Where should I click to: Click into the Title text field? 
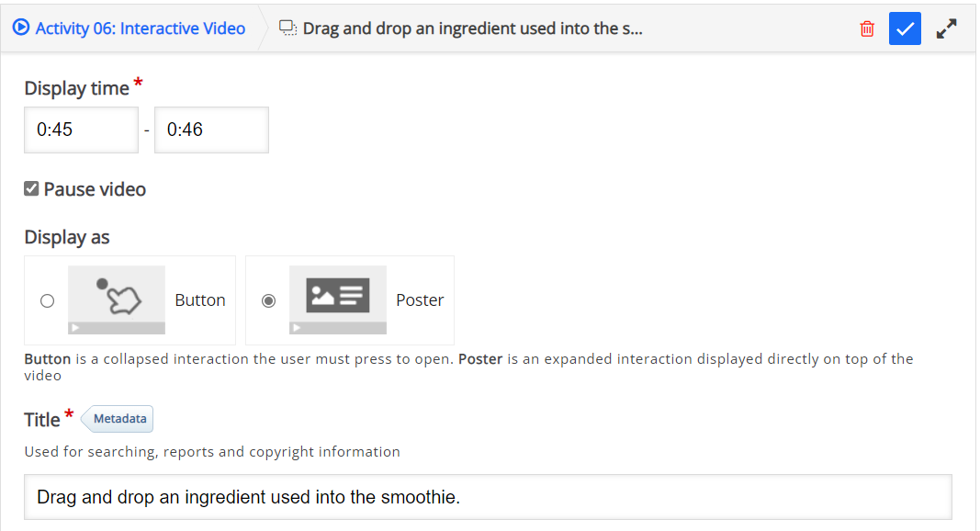point(488,497)
